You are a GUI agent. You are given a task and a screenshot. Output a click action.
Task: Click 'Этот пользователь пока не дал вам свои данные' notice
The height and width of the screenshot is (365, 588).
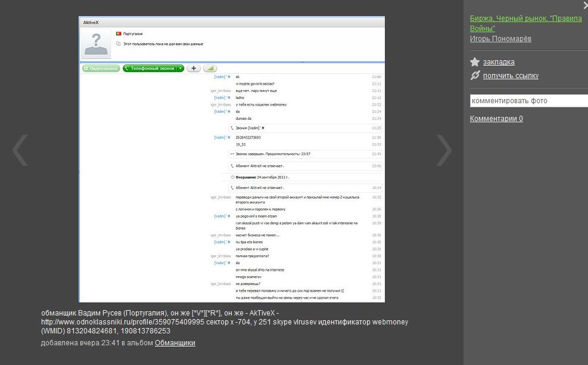(163, 44)
